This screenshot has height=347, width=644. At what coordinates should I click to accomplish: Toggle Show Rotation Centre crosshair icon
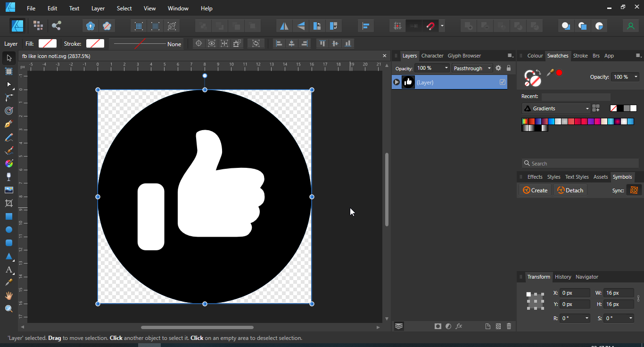(199, 43)
